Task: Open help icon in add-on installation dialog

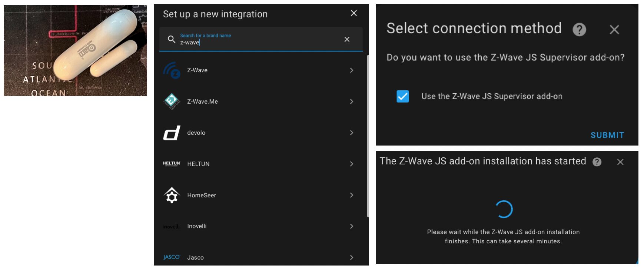Action: 597,162
